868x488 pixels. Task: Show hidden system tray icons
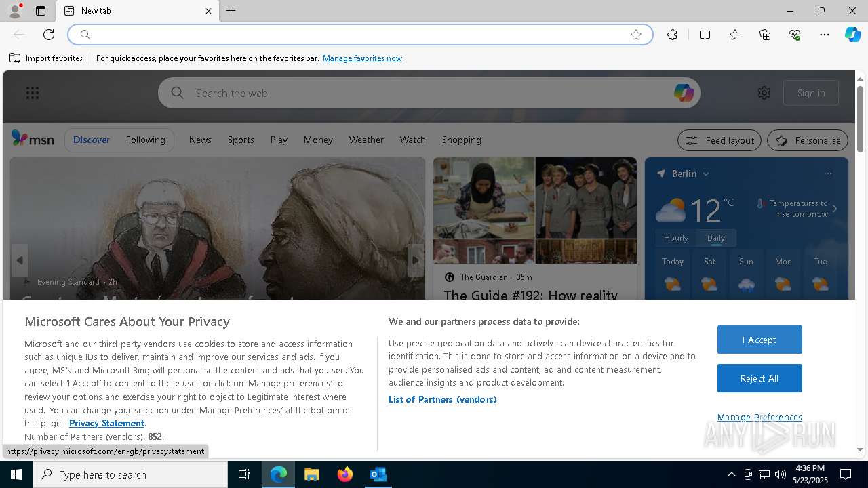(x=731, y=474)
